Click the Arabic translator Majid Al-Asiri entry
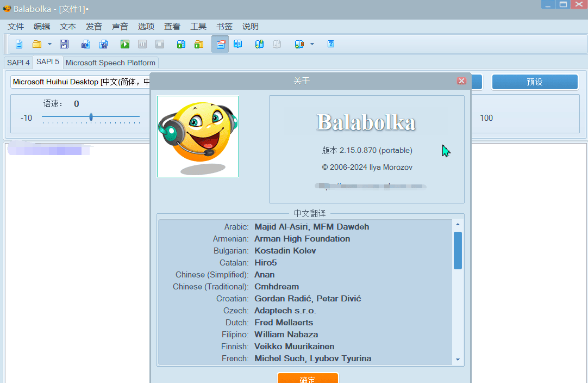This screenshot has height=383, width=588. coord(311,227)
